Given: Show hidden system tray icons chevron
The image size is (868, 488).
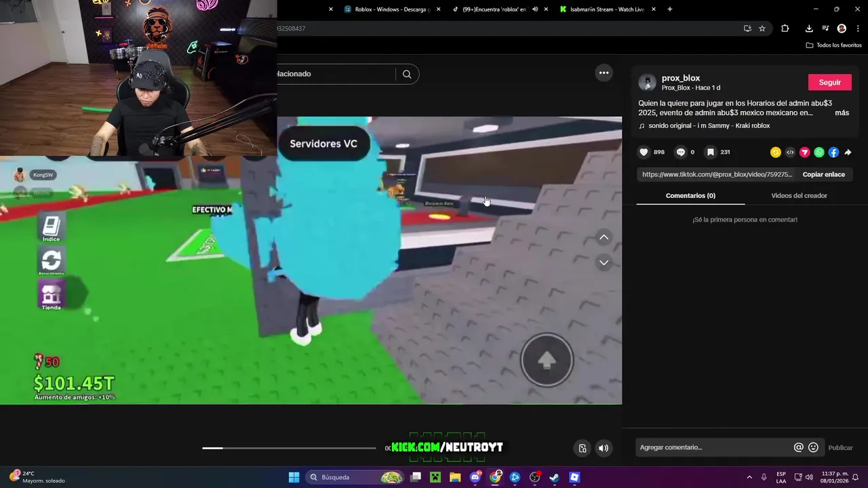Looking at the screenshot, I should coord(749,477).
